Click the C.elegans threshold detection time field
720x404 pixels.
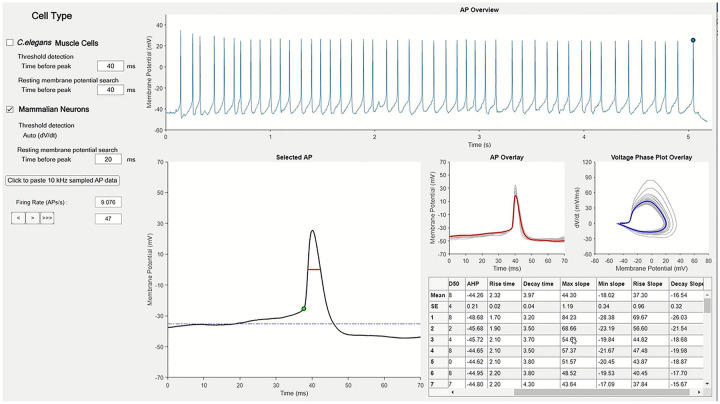pyautogui.click(x=110, y=66)
